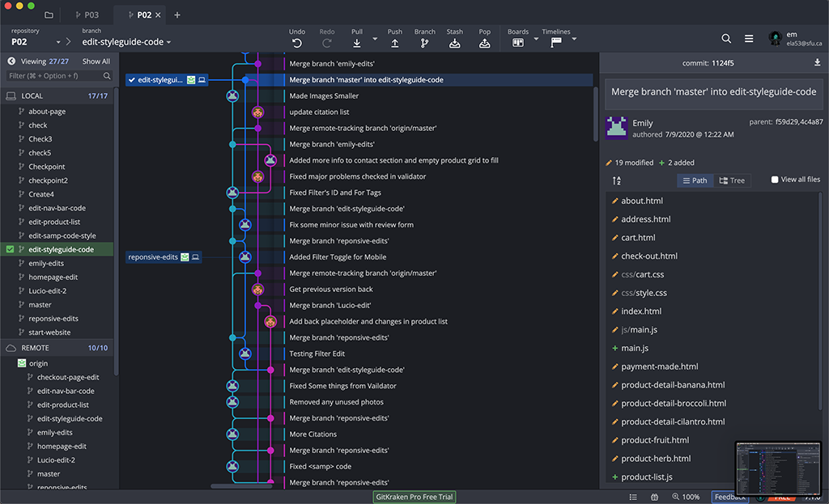
Task: Open the Pull options dropdown arrow
Action: click(375, 39)
